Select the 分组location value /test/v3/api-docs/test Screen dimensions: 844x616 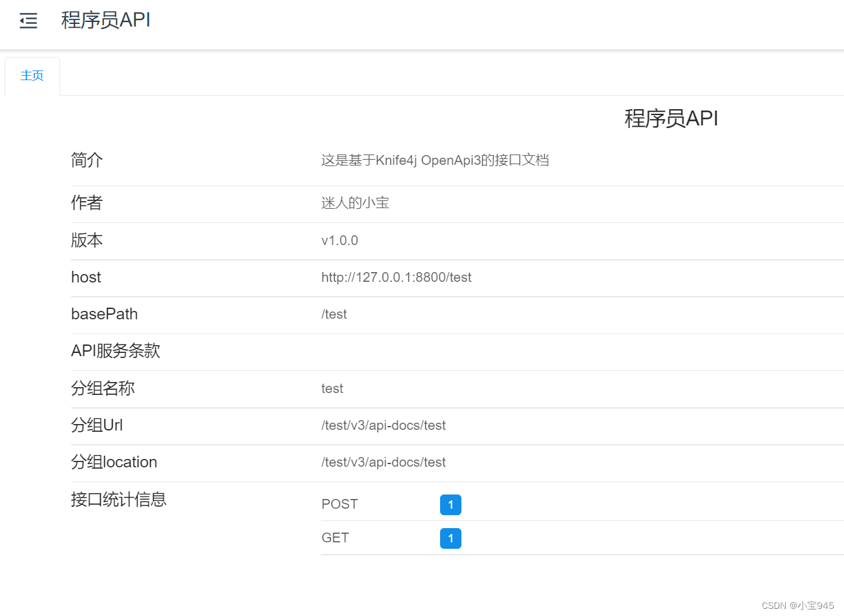coord(383,462)
